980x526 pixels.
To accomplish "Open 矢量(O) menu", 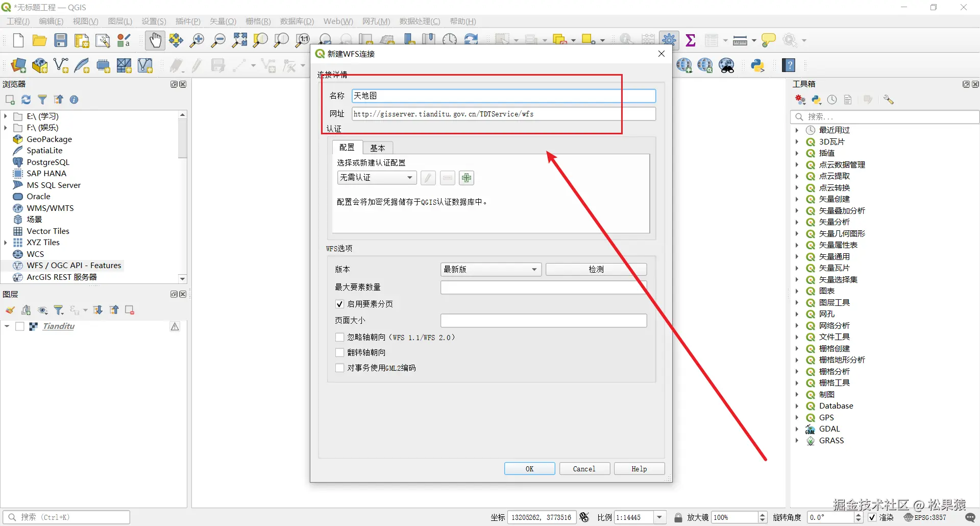I will [223, 21].
